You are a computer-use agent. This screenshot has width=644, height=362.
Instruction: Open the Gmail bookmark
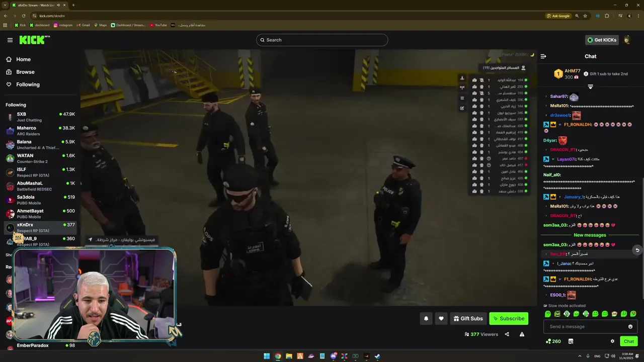[x=83, y=25]
